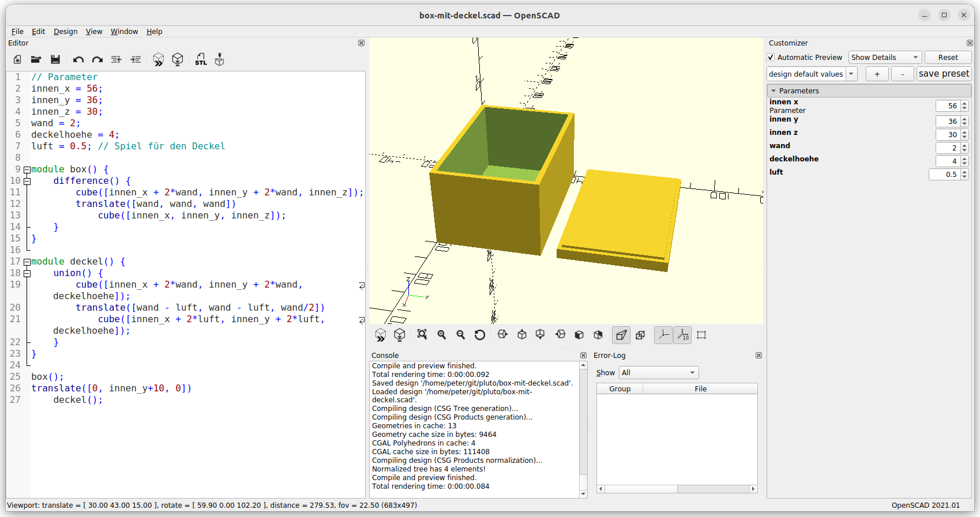This screenshot has width=980, height=517.
Task: Add a preset with the plus button
Action: pos(877,74)
